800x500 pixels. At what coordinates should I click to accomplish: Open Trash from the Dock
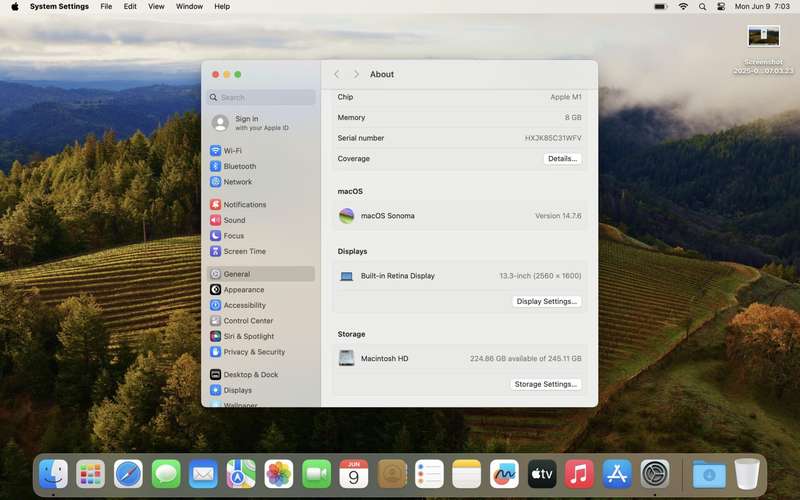(747, 474)
